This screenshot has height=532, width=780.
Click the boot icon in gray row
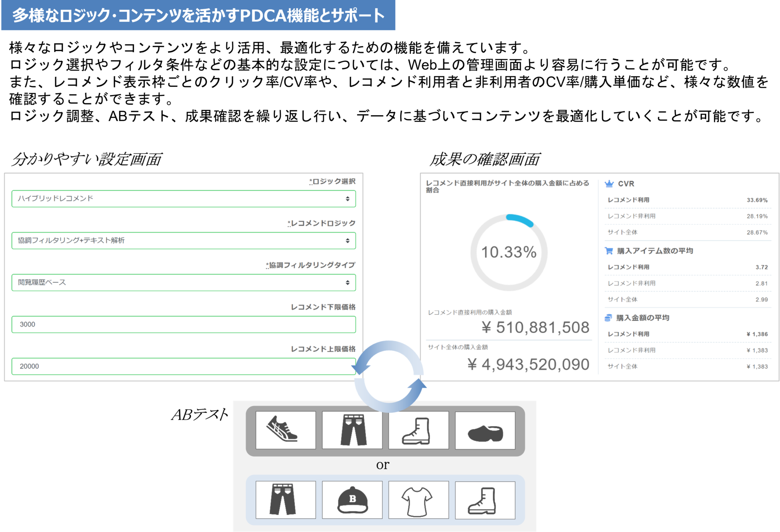418,430
